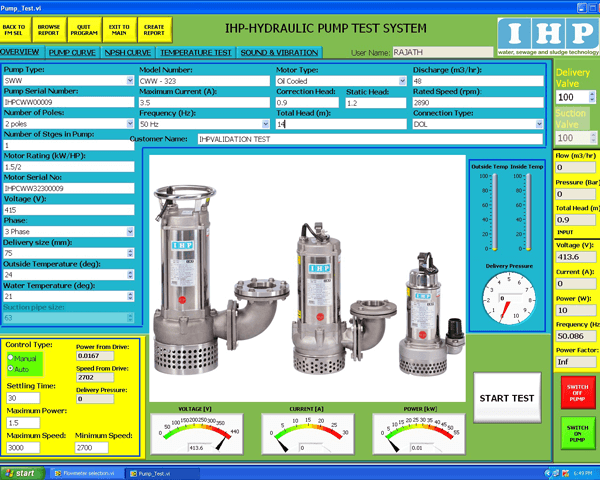Click the Start menu Windows logo

[x=10, y=472]
